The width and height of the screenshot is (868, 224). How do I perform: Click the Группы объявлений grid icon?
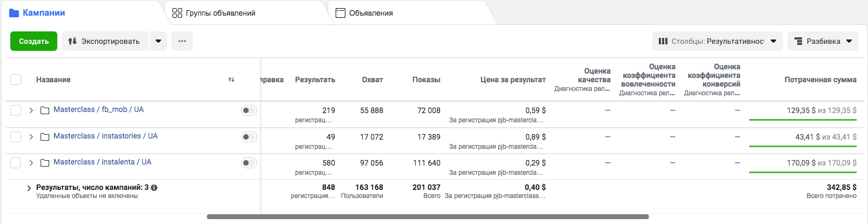[177, 13]
